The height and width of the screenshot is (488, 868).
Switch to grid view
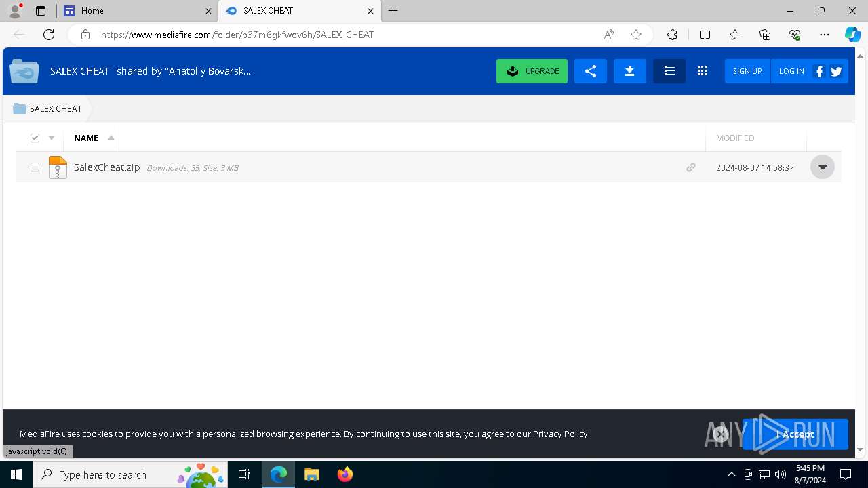702,71
